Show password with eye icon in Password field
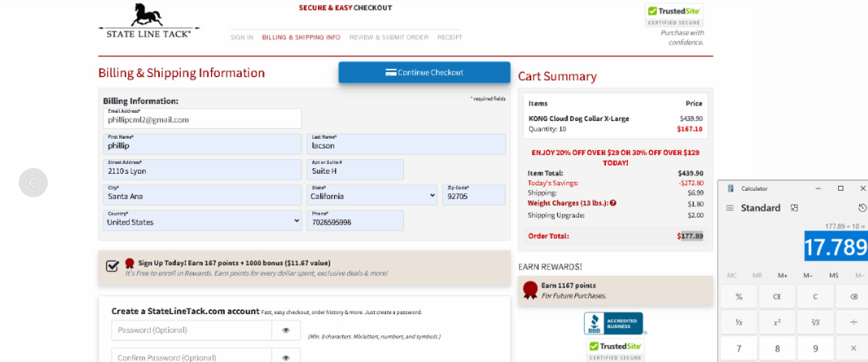Screen dimensions: 868x362 pos(286,330)
